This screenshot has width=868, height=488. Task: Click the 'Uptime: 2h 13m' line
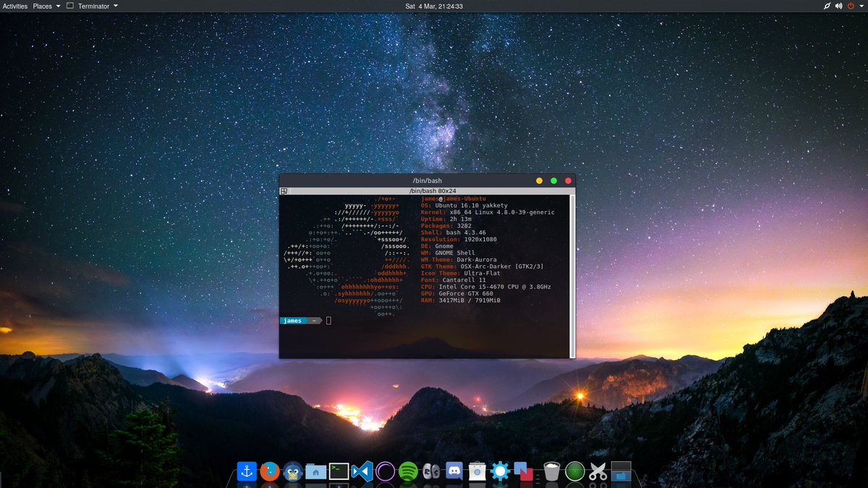coord(447,219)
